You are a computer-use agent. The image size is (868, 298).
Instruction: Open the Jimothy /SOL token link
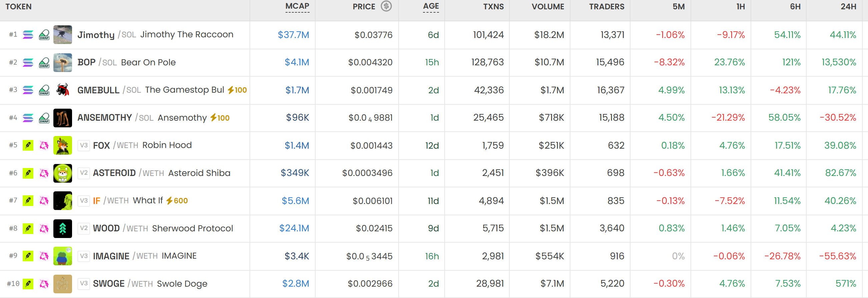(x=106, y=35)
